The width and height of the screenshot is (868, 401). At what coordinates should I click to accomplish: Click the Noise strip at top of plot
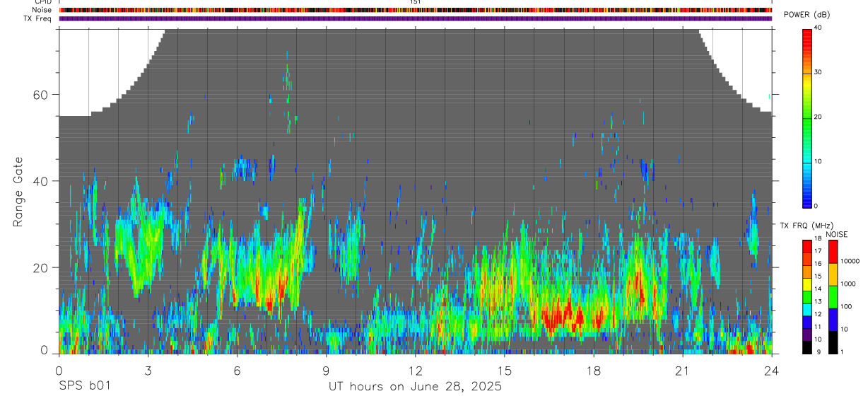click(415, 11)
